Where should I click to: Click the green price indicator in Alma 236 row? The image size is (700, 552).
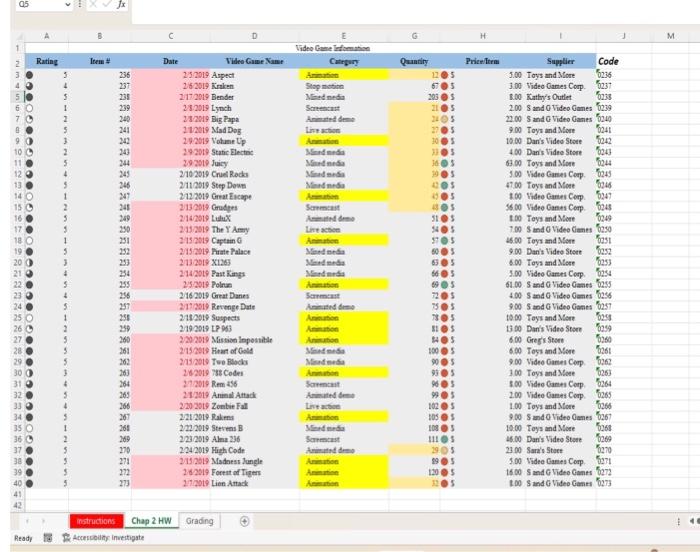point(444,439)
